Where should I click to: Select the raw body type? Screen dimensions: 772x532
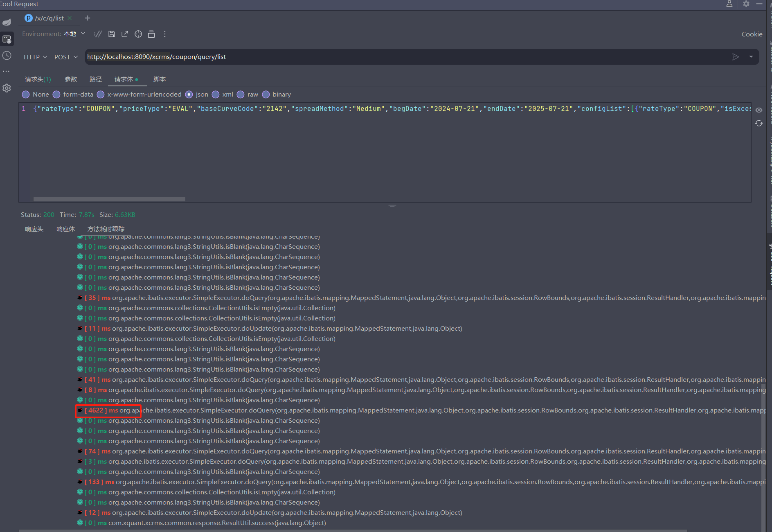click(x=241, y=95)
